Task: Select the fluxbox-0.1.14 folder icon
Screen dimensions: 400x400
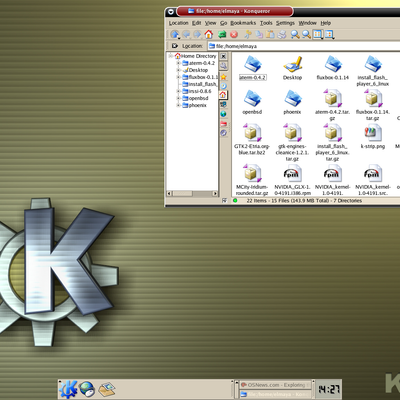Action: tap(333, 64)
